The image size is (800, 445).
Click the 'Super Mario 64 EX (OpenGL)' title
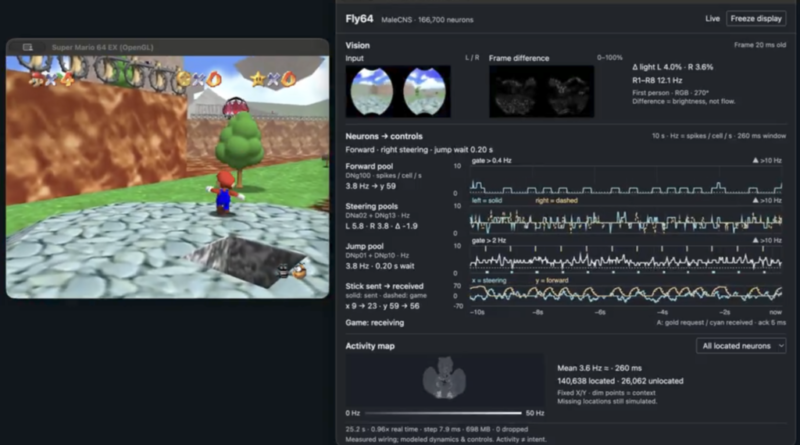103,47
